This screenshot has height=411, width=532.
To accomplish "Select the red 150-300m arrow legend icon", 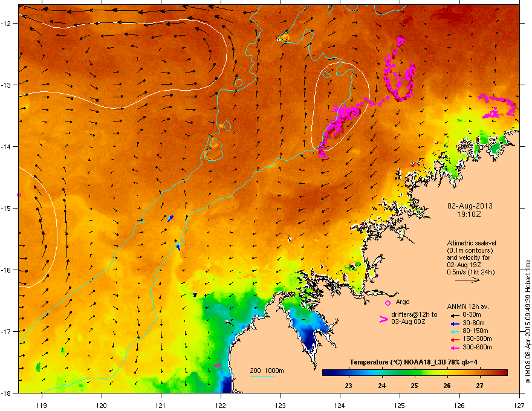I will [x=454, y=340].
